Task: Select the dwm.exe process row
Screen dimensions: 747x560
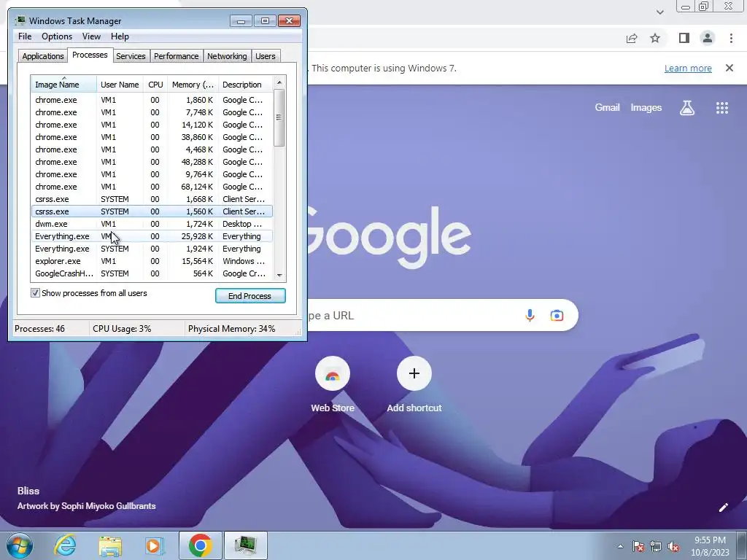Action: [x=152, y=224]
